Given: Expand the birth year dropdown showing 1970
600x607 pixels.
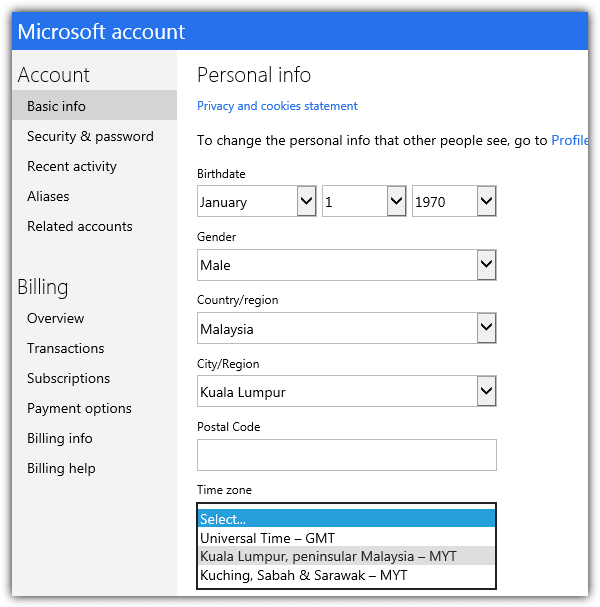Looking at the screenshot, I should click(454, 201).
